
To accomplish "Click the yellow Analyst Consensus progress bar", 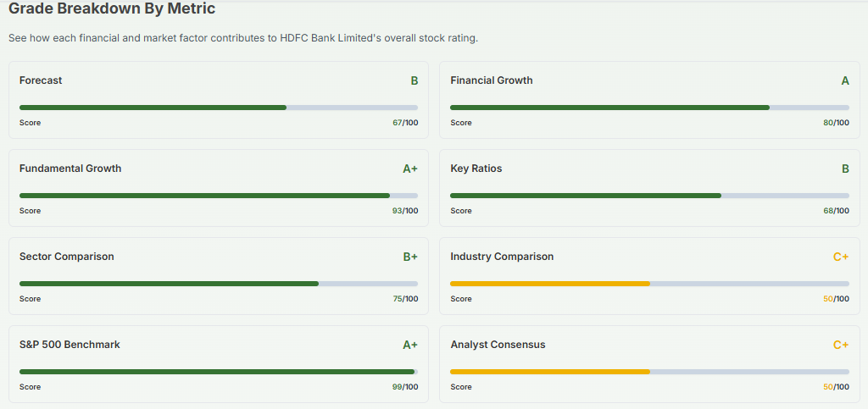I will point(649,372).
